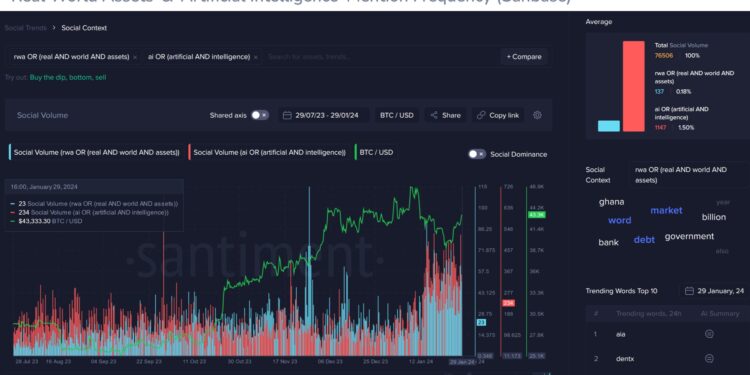Remove the rwa search tag with its x

point(135,57)
